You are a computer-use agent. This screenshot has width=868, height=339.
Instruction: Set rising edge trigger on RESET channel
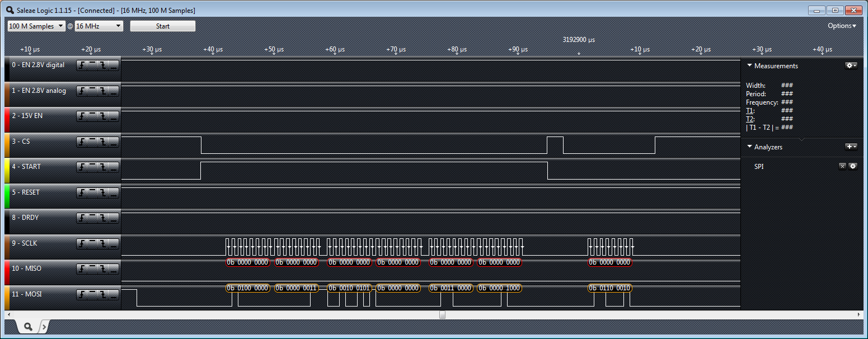click(82, 192)
